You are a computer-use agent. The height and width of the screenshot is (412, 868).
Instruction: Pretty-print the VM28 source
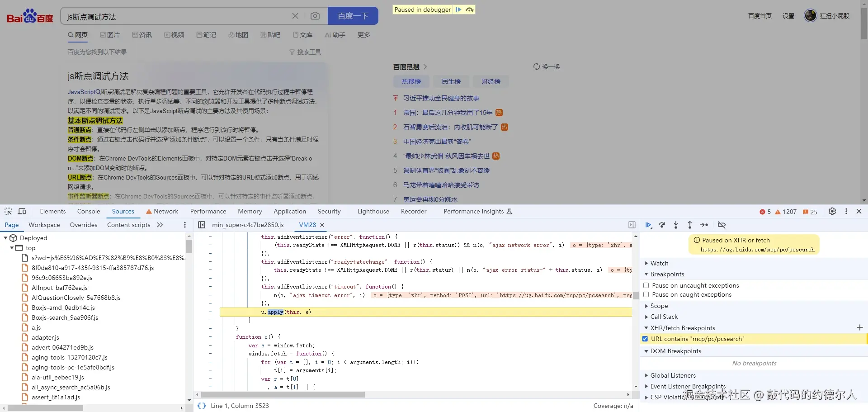[202, 406]
